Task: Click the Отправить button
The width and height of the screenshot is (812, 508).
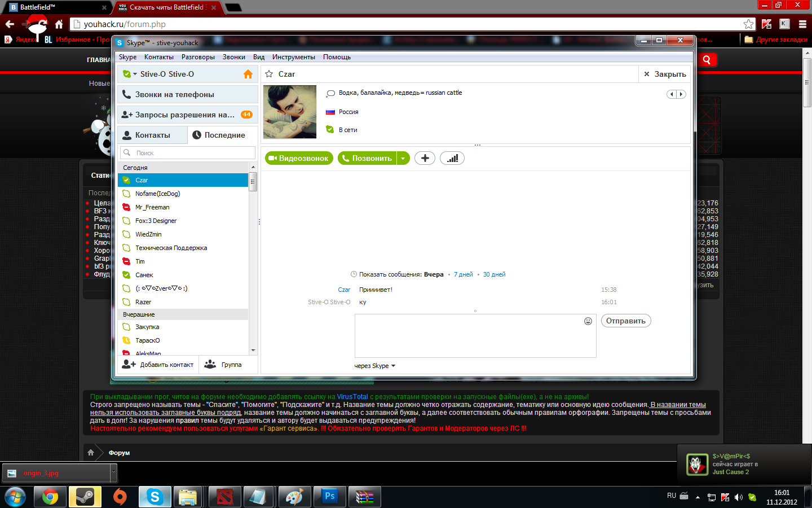Action: click(x=626, y=321)
